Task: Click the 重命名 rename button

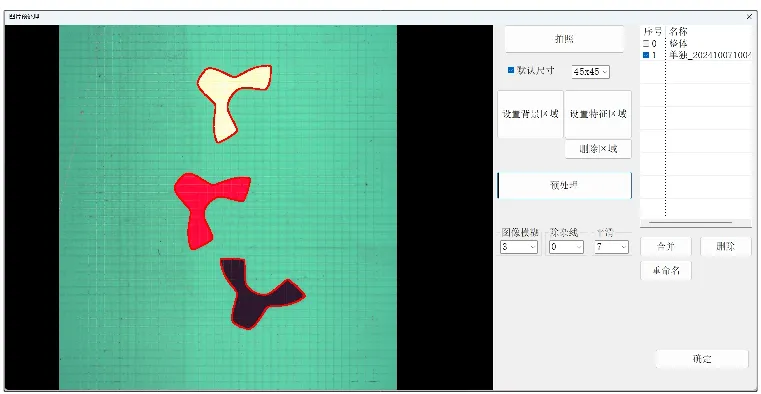Action: tap(666, 271)
